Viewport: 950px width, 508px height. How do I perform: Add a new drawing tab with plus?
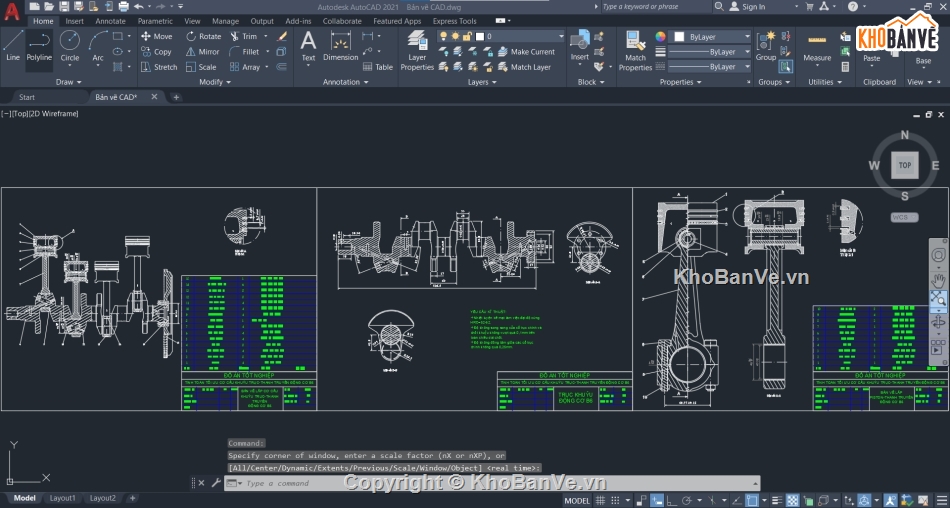pos(176,97)
